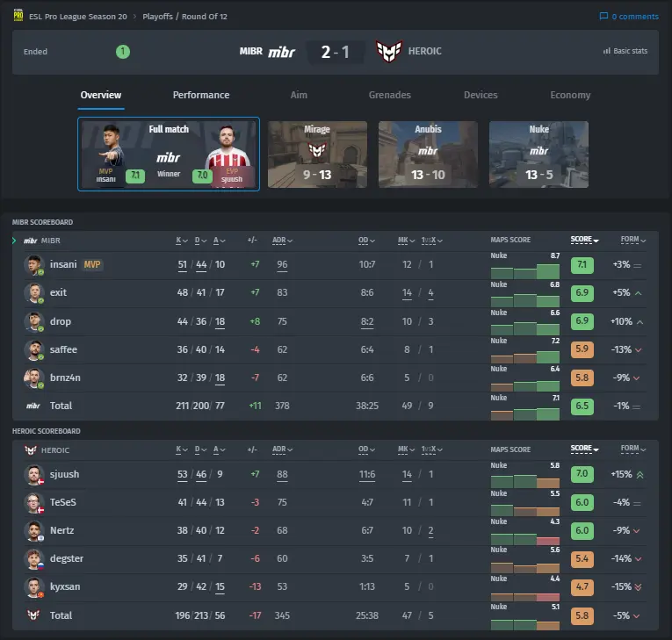
Task: Open the Aim tab
Action: 299,95
